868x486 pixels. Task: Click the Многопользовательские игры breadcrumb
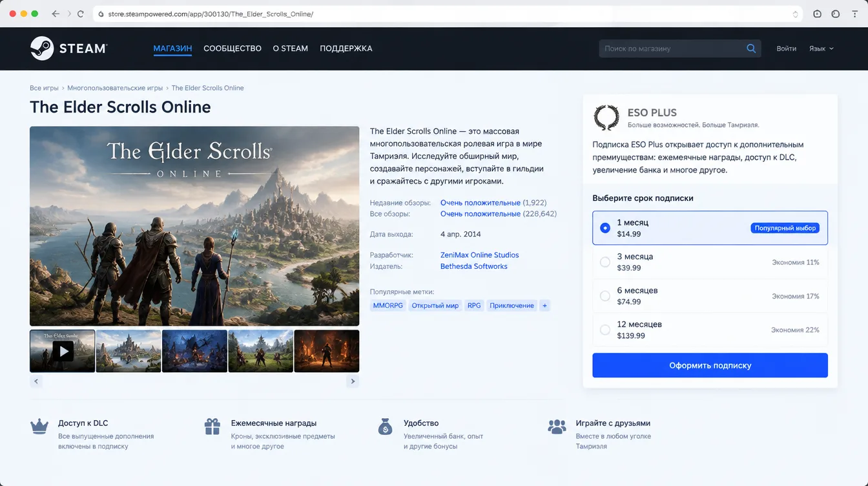pyautogui.click(x=115, y=88)
